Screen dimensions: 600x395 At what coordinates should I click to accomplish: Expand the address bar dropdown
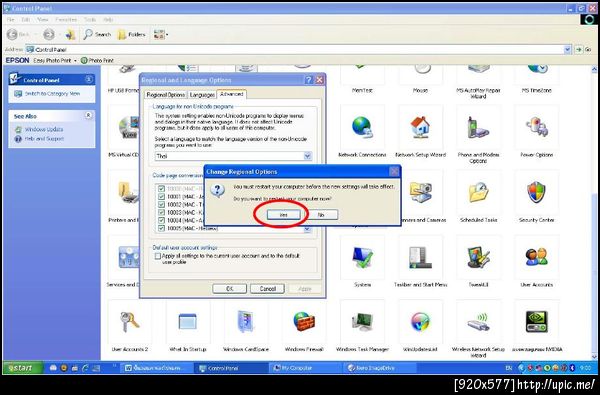[567, 49]
